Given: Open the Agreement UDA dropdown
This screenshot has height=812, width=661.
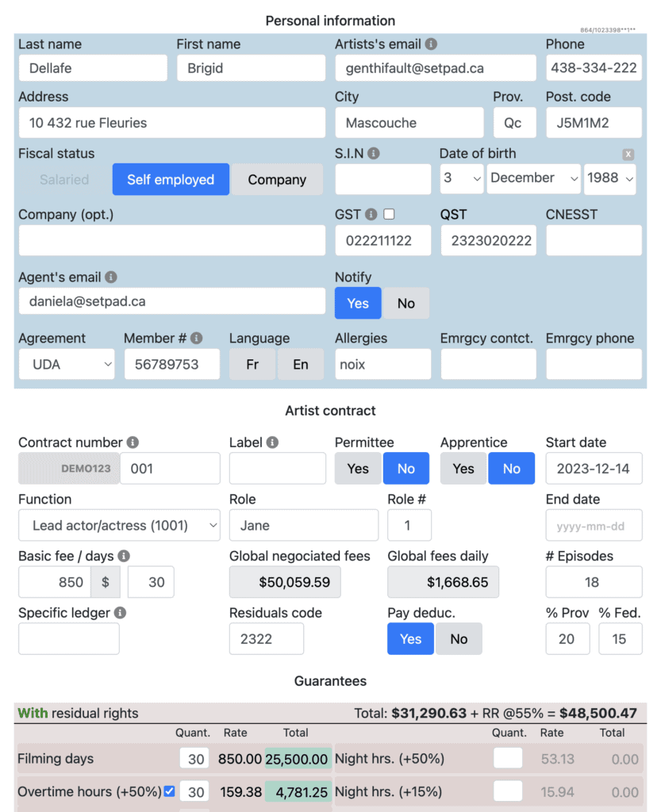Looking at the screenshot, I should pos(67,365).
